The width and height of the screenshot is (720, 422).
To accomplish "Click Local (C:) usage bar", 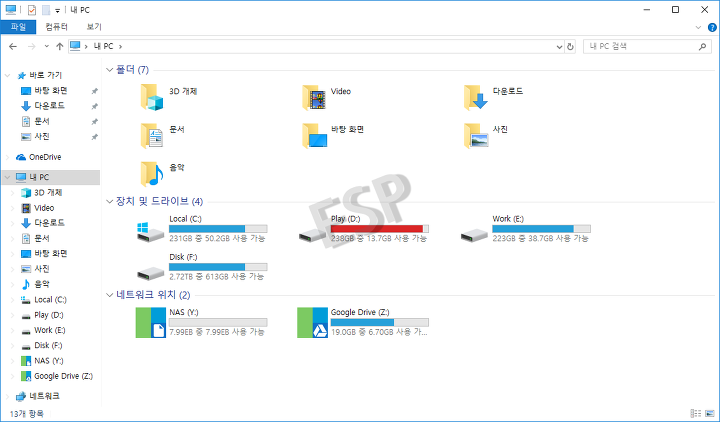I will [x=218, y=229].
